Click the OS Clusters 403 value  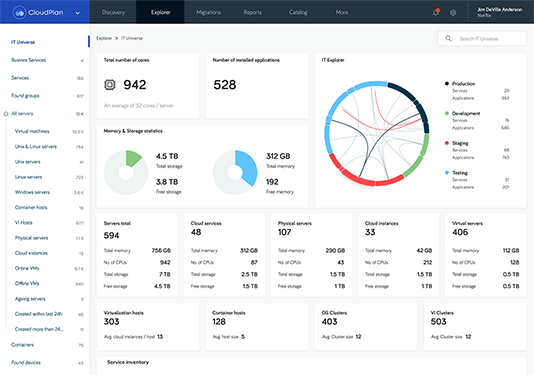pos(329,322)
